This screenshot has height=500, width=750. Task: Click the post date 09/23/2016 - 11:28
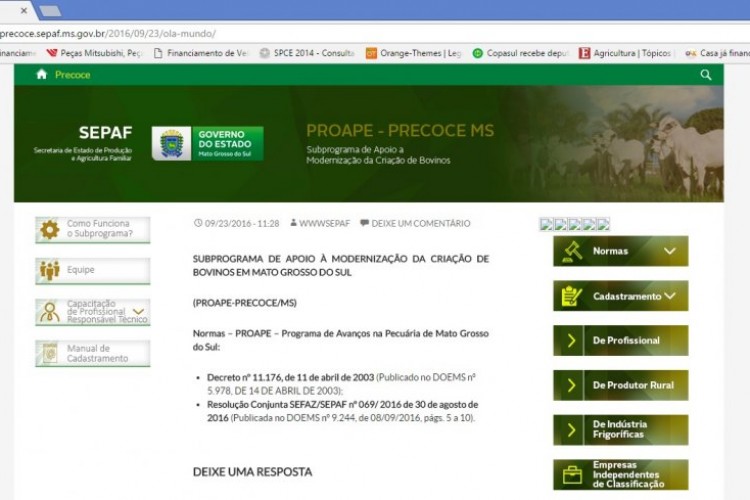pos(242,223)
